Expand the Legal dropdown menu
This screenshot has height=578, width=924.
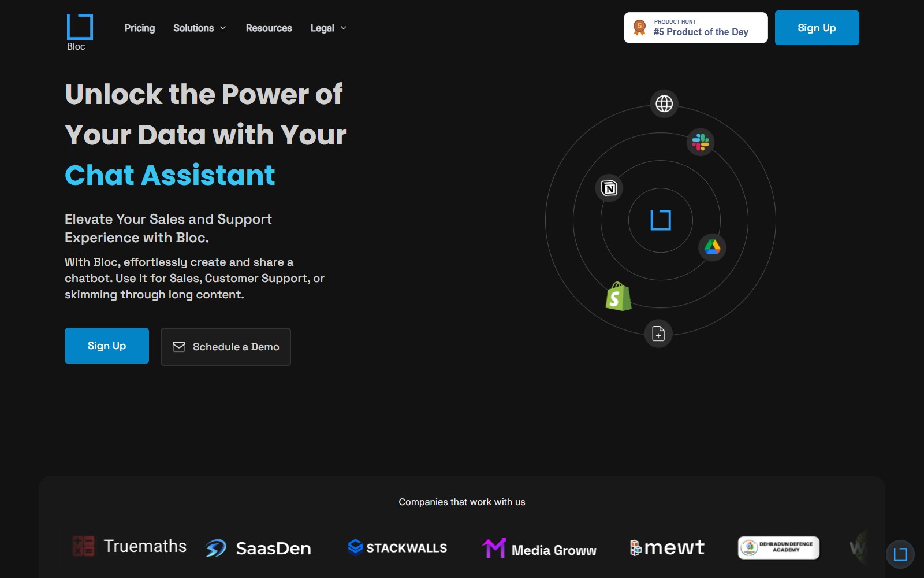(x=329, y=28)
